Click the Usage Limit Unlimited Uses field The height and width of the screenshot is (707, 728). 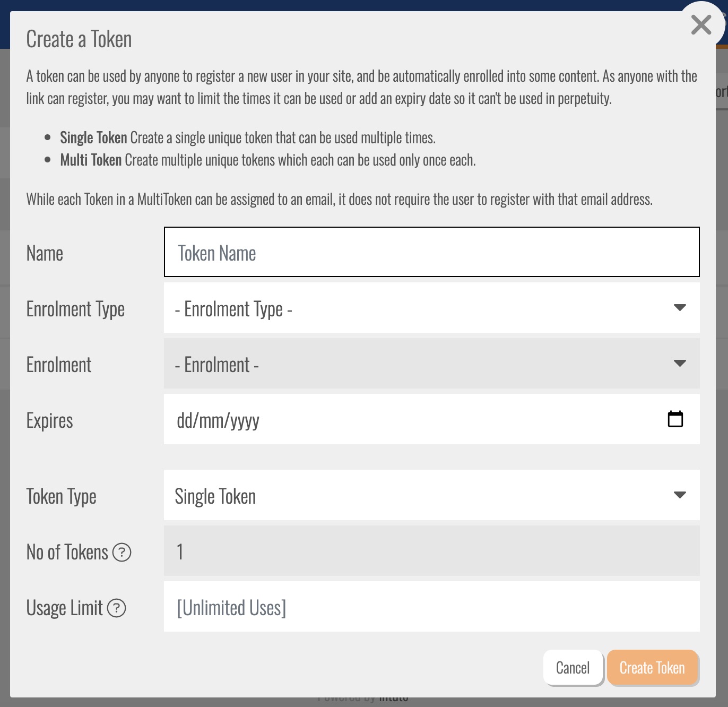pyautogui.click(x=431, y=607)
